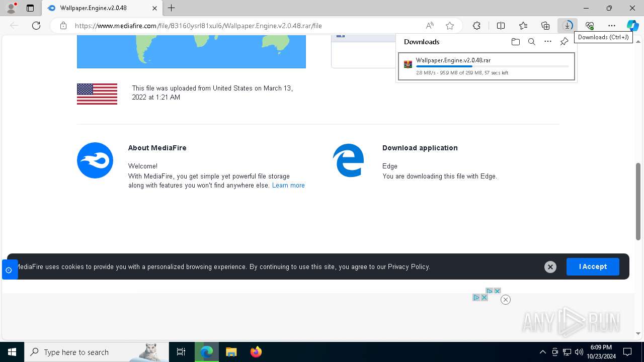Click the About MediaFire heading
This screenshot has height=362, width=644.
tap(157, 148)
